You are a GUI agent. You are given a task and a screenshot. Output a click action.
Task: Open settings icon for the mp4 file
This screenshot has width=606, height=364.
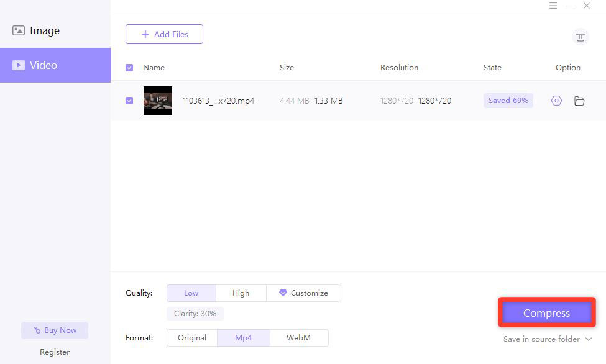tap(556, 101)
